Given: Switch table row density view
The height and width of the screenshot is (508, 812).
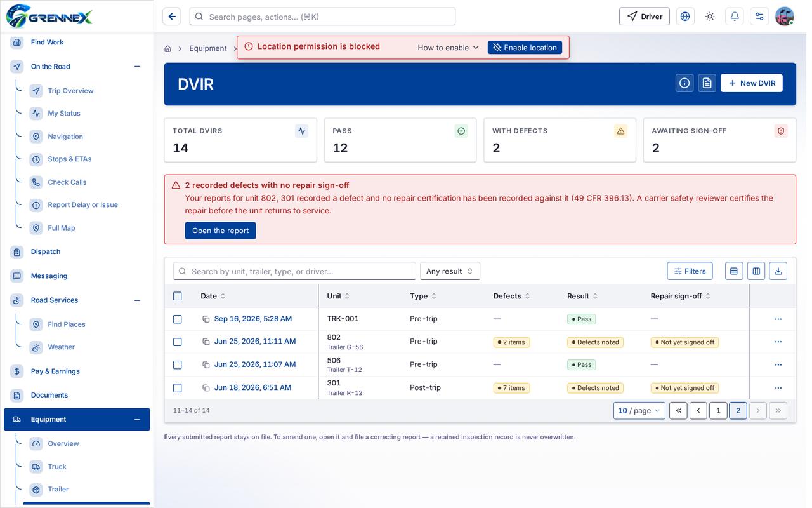Looking at the screenshot, I should 734,271.
